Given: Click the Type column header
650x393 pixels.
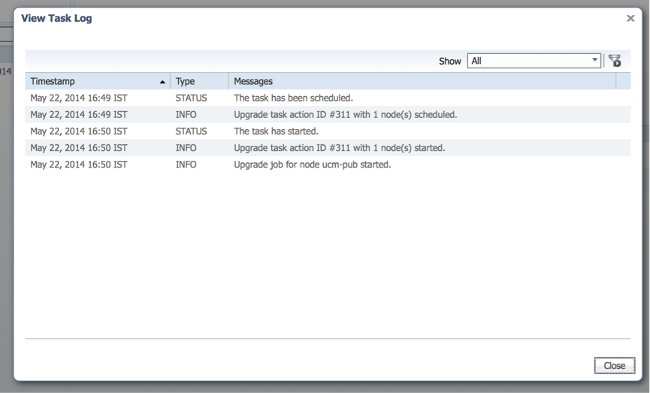Looking at the screenshot, I should point(199,81).
